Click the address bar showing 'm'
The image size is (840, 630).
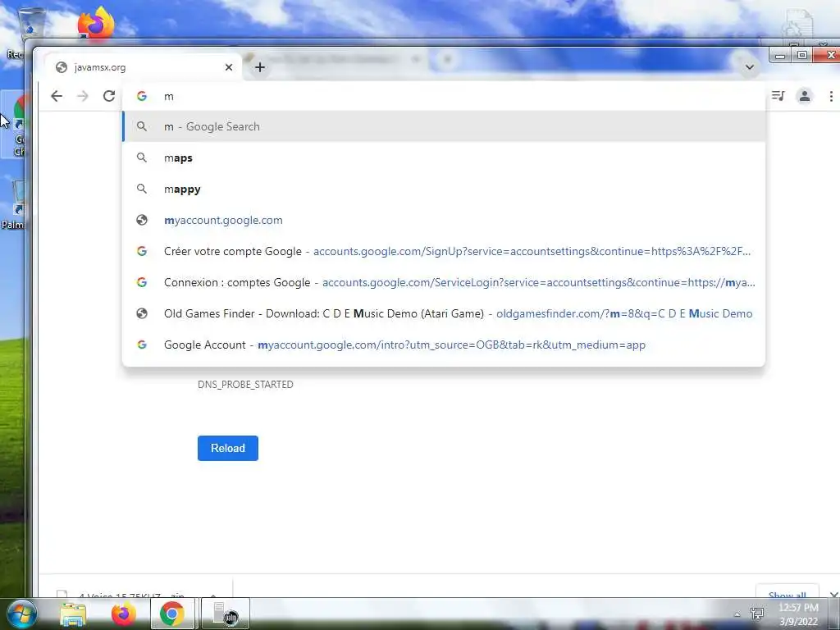444,97
